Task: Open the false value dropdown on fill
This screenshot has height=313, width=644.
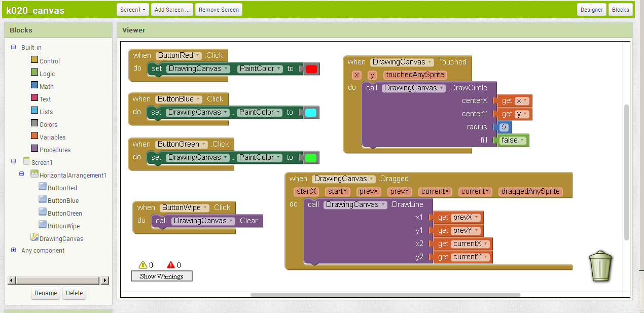Action: point(514,140)
